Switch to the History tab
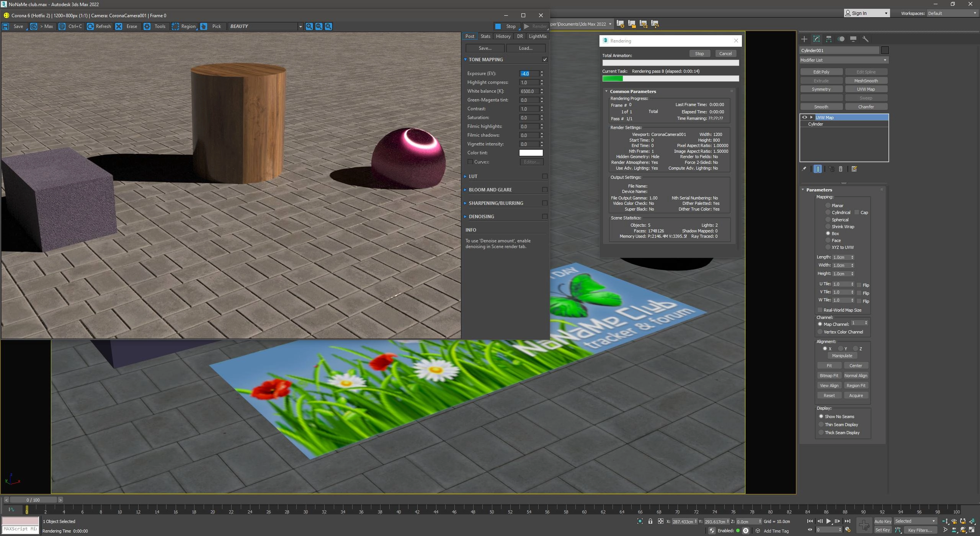980x536 pixels. [x=503, y=36]
